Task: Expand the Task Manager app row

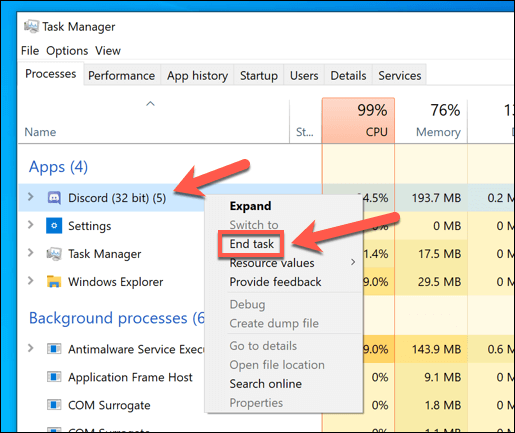Action: tap(31, 253)
